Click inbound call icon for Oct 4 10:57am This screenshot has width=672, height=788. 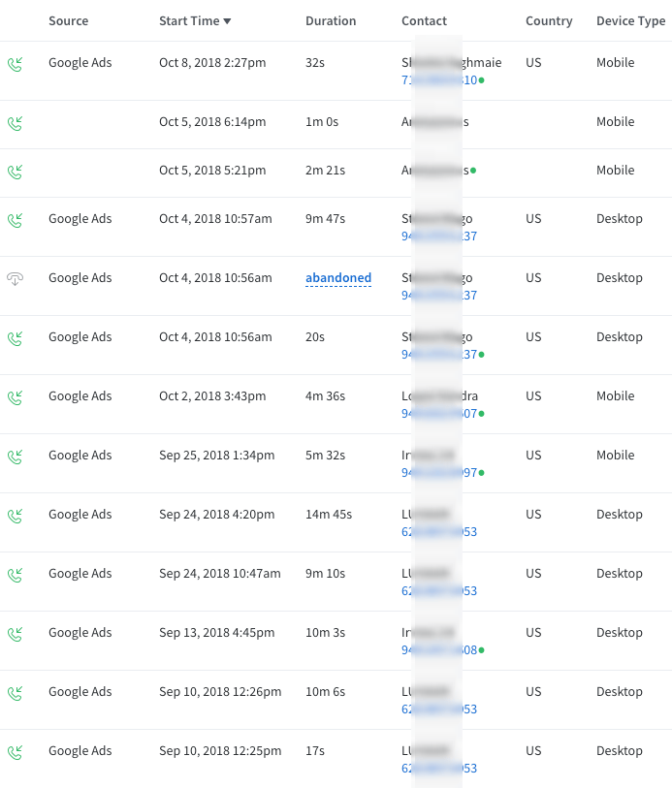click(x=16, y=220)
